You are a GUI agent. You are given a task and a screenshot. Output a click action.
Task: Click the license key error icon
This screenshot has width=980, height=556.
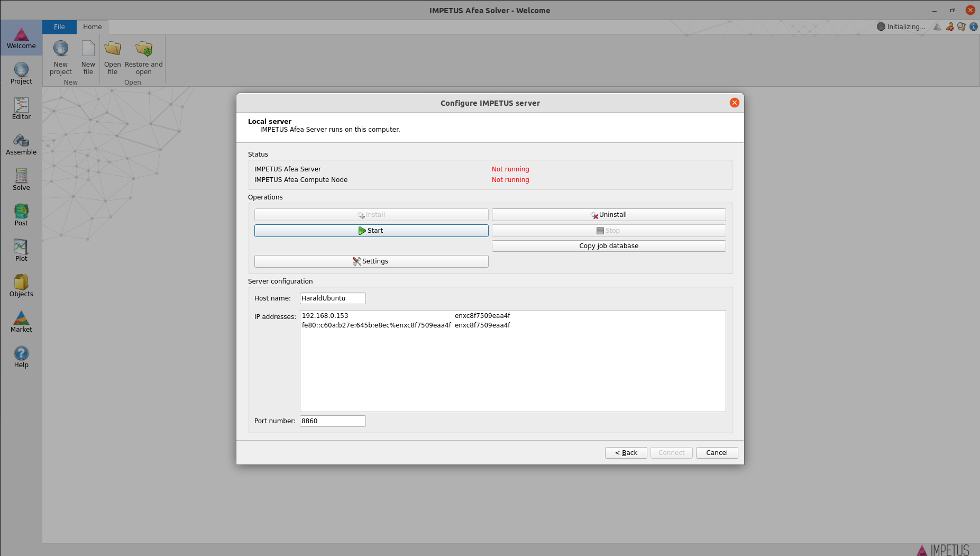(x=950, y=26)
